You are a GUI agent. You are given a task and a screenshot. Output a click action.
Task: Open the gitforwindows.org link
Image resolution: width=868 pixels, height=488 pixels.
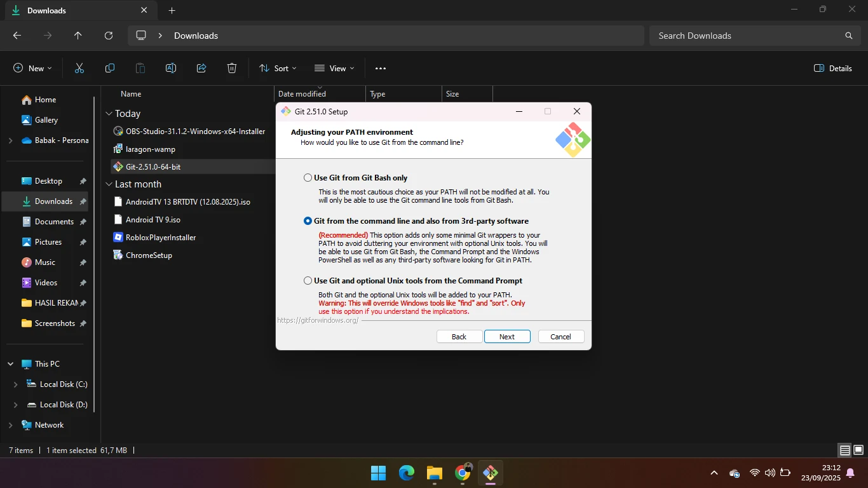(318, 320)
